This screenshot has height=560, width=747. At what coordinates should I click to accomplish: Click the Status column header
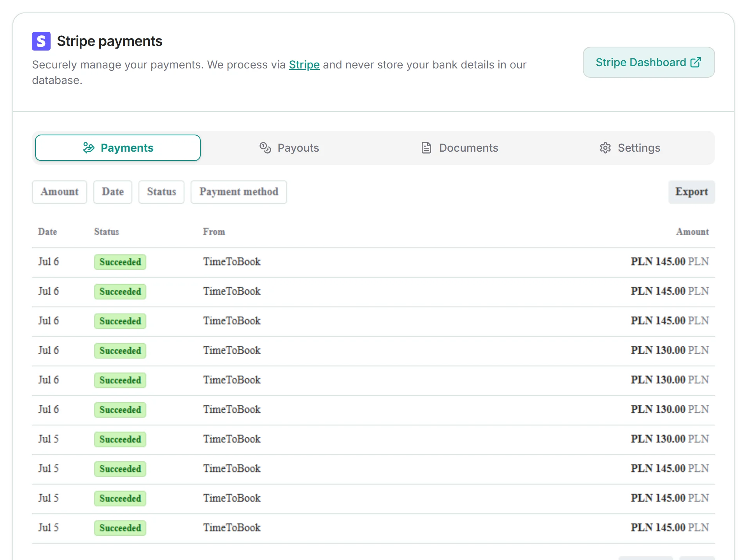tap(107, 232)
